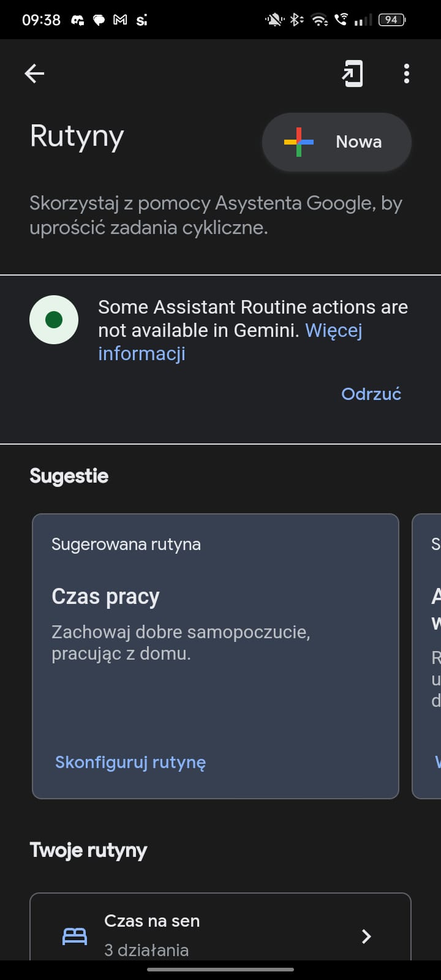This screenshot has width=441, height=980.
Task: Select the Czas pracy suggested routine card
Action: 216,656
